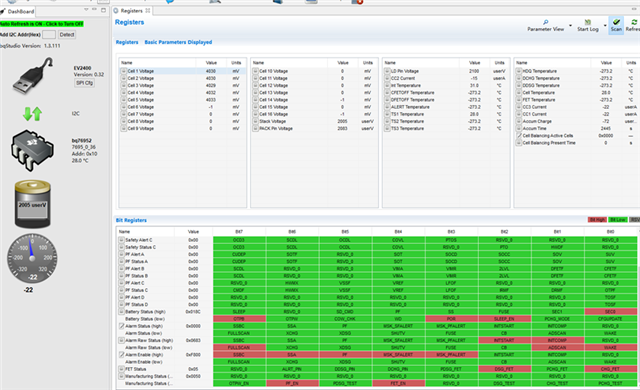Click the 0x018C Battery Status value
Viewport: 640px width, 390px height.
(x=193, y=312)
